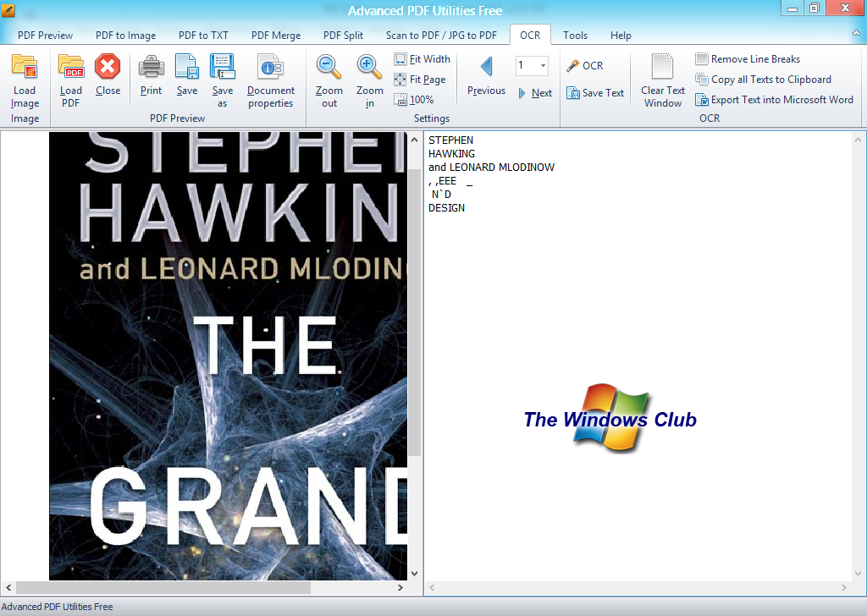The width and height of the screenshot is (867, 616).
Task: Clear Text Window contents
Action: pyautogui.click(x=662, y=80)
